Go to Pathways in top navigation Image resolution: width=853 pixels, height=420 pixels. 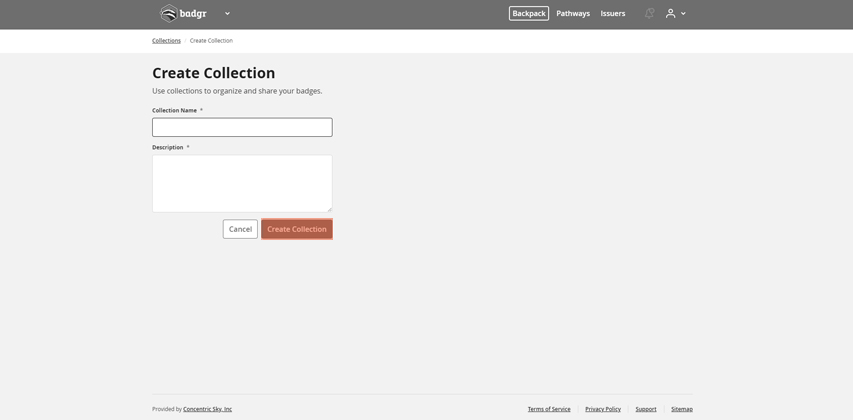573,14
